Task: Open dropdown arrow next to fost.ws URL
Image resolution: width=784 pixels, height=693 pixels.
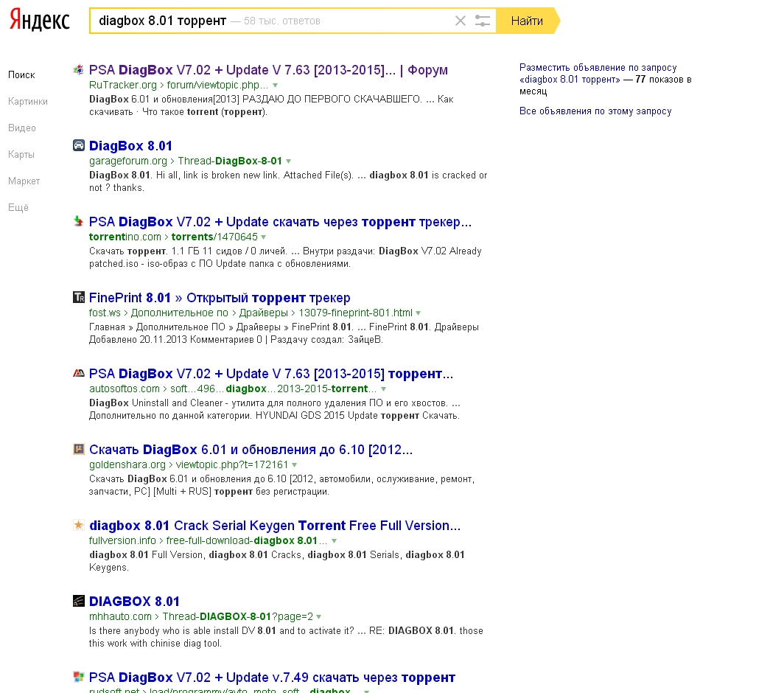Action: pos(418,313)
